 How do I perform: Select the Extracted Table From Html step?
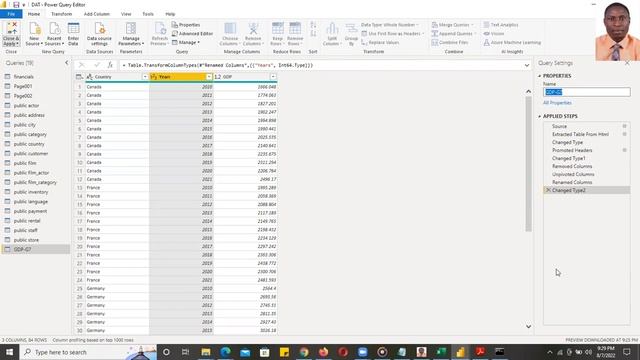coord(586,134)
